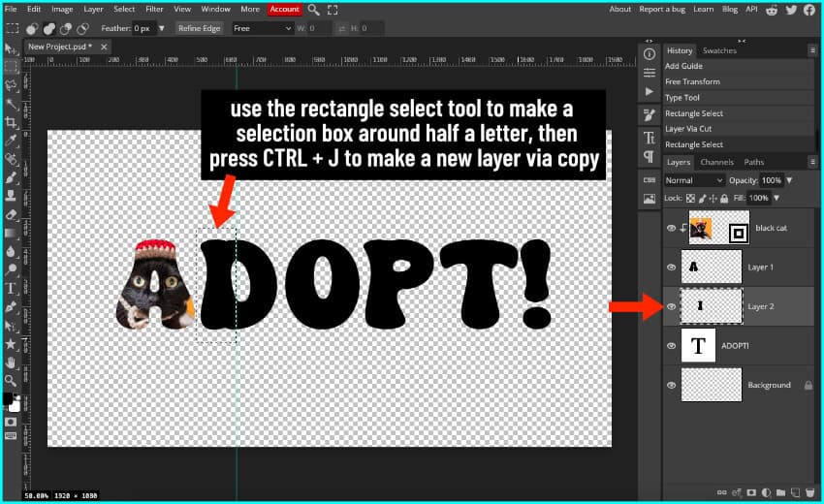Viewport: 824px width, 504px height.
Task: Toggle lock image pixels brush icon
Action: (703, 198)
